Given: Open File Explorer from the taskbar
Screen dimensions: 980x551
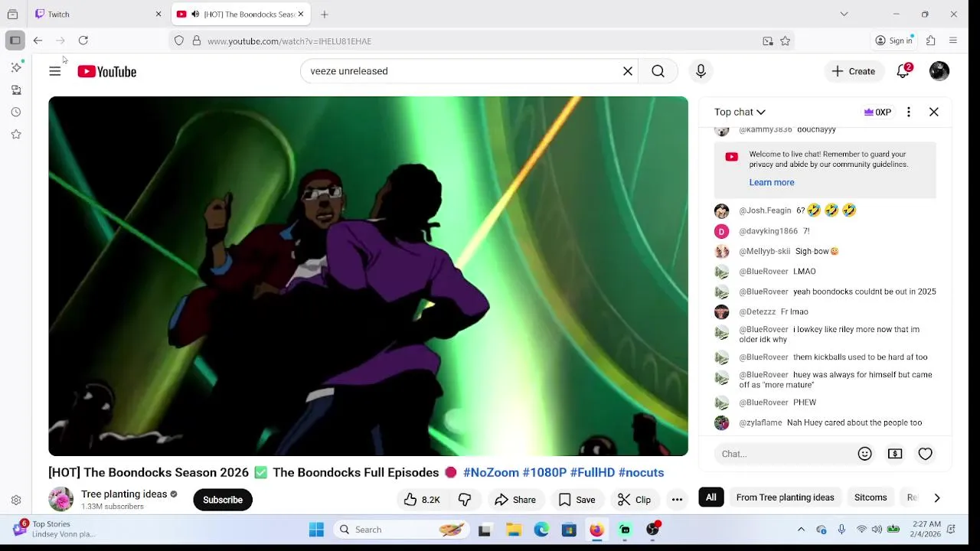Looking at the screenshot, I should tap(514, 530).
